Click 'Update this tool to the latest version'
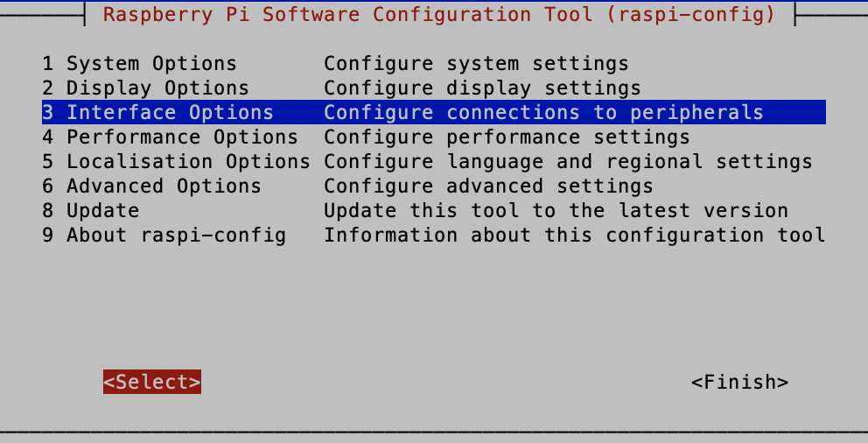The height and width of the screenshot is (443, 868). [x=556, y=211]
